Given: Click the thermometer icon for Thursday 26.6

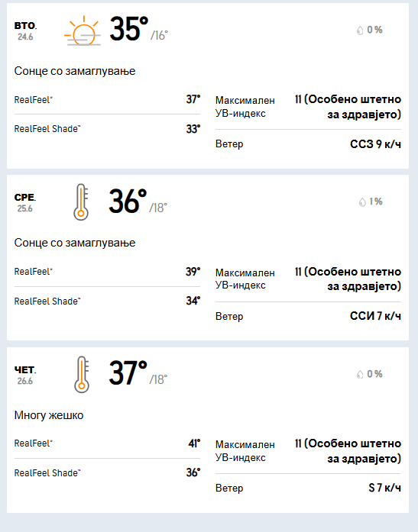Looking at the screenshot, I should [x=82, y=375].
